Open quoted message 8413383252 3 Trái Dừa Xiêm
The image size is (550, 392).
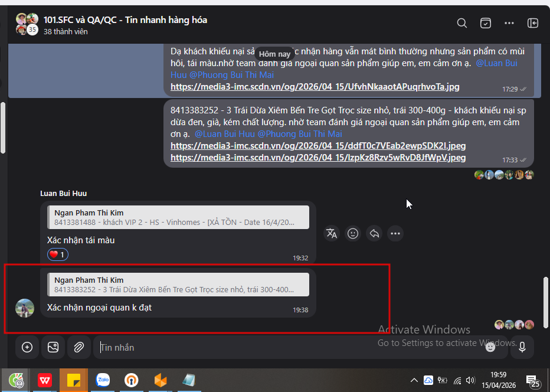[x=179, y=285]
